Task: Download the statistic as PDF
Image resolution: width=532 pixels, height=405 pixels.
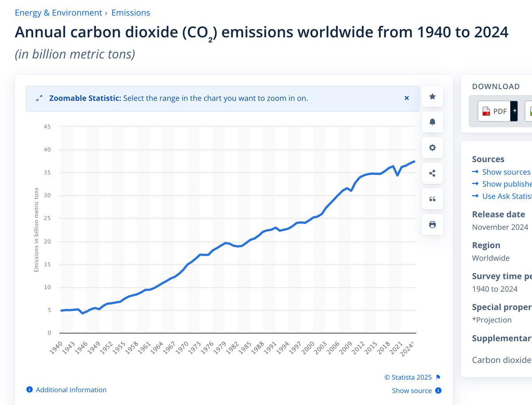Action: click(494, 111)
